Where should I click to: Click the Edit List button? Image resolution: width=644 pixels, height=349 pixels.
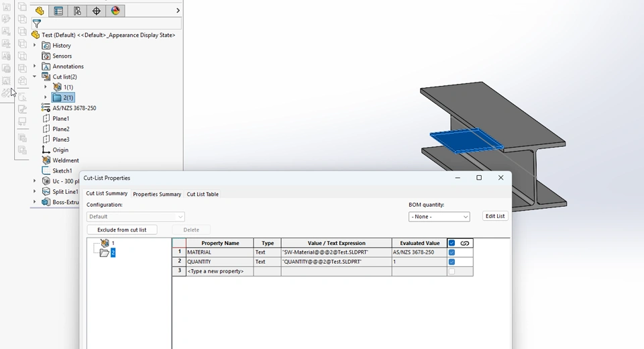(x=495, y=216)
